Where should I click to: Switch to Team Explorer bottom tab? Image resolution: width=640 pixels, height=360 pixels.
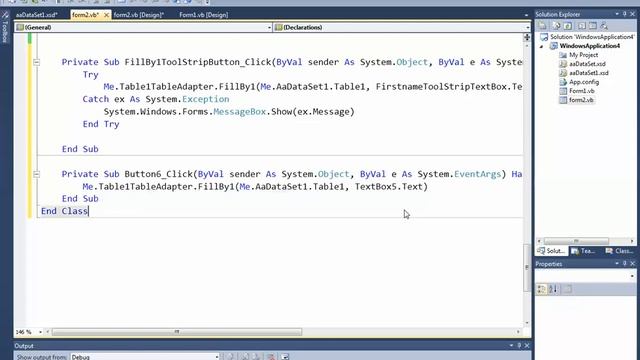point(583,251)
